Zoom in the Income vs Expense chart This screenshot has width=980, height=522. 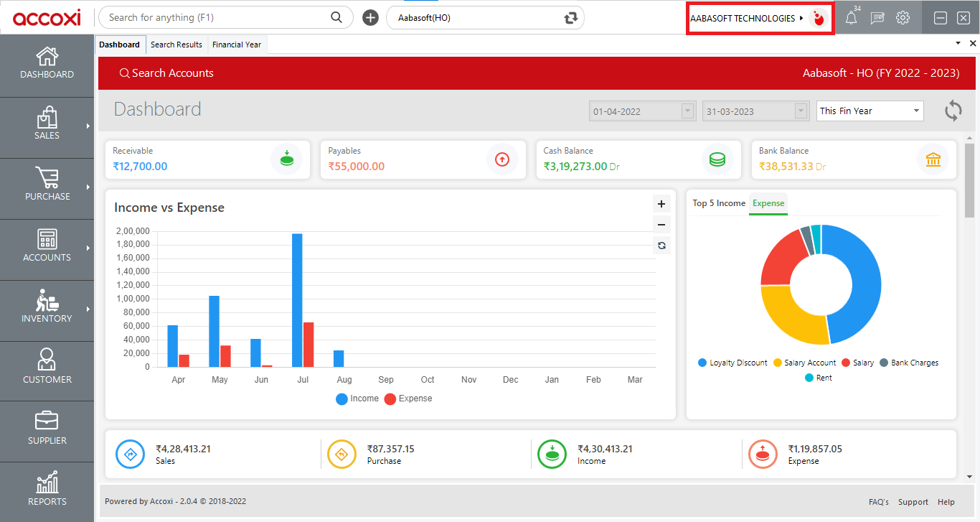[x=661, y=204]
